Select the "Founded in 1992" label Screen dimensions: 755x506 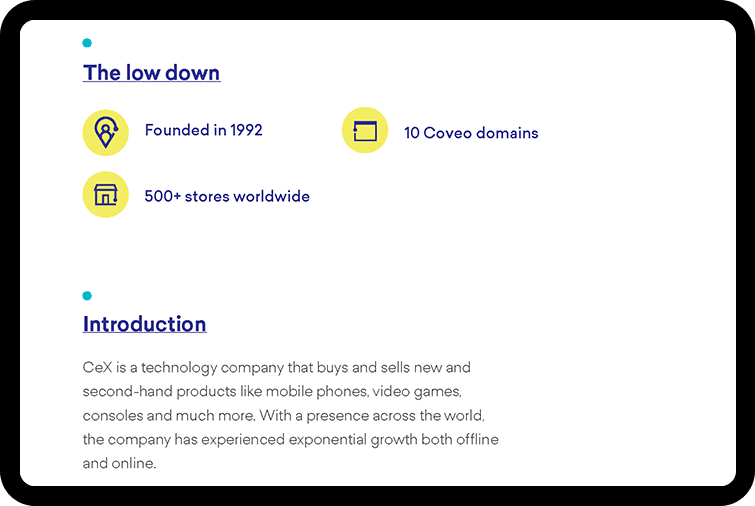pyautogui.click(x=203, y=130)
